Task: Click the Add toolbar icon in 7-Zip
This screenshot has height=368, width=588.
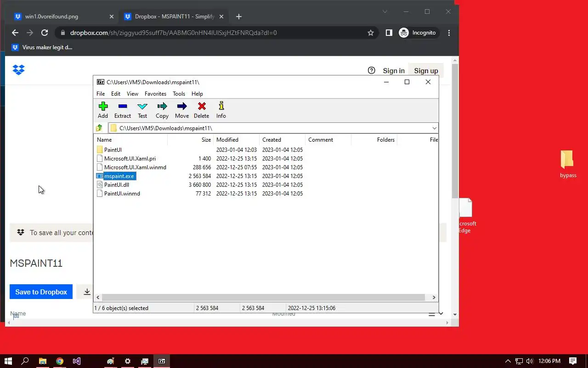Action: (103, 110)
